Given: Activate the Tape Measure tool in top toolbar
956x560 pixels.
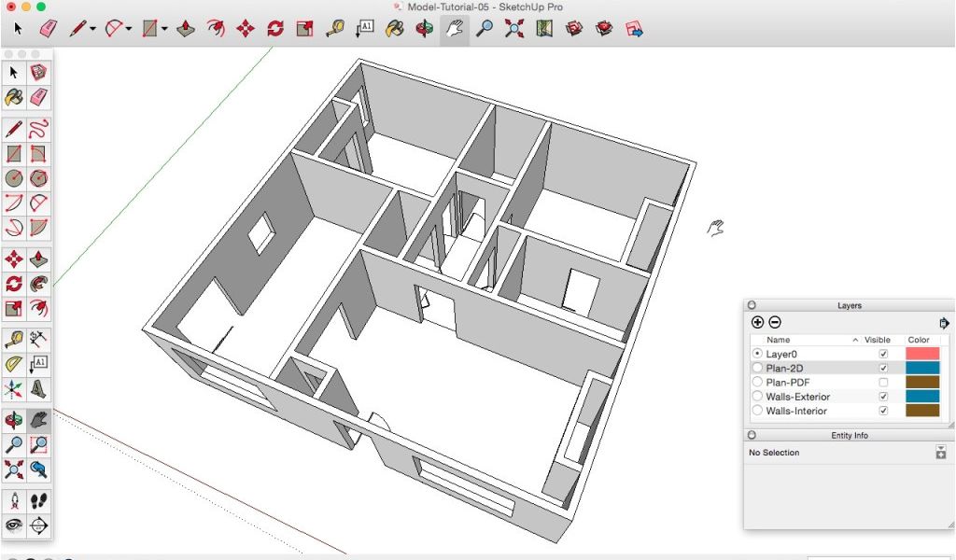Looking at the screenshot, I should (x=333, y=29).
